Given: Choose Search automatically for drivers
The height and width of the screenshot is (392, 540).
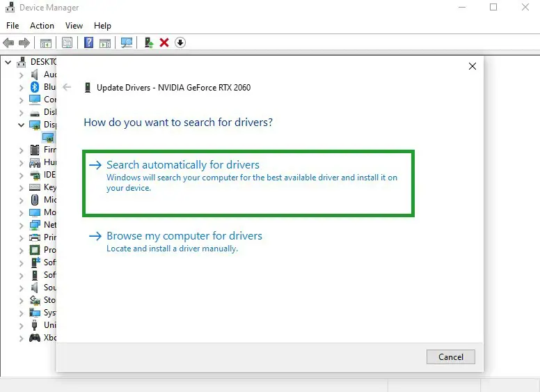Looking at the screenshot, I should (x=248, y=183).
